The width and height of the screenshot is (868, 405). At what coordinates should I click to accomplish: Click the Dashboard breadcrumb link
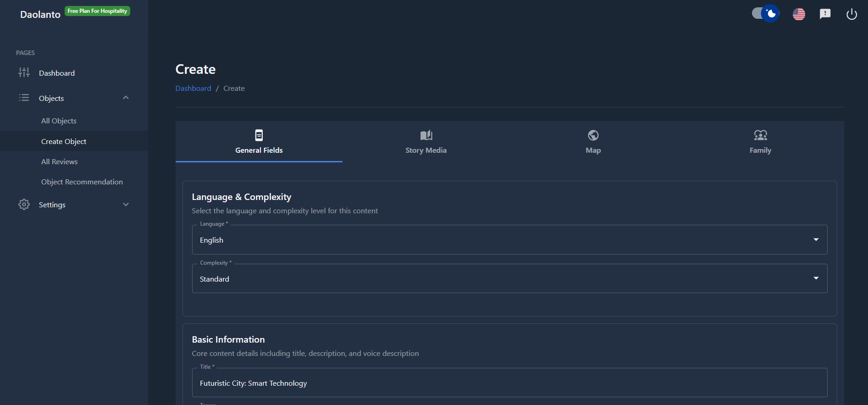point(193,88)
